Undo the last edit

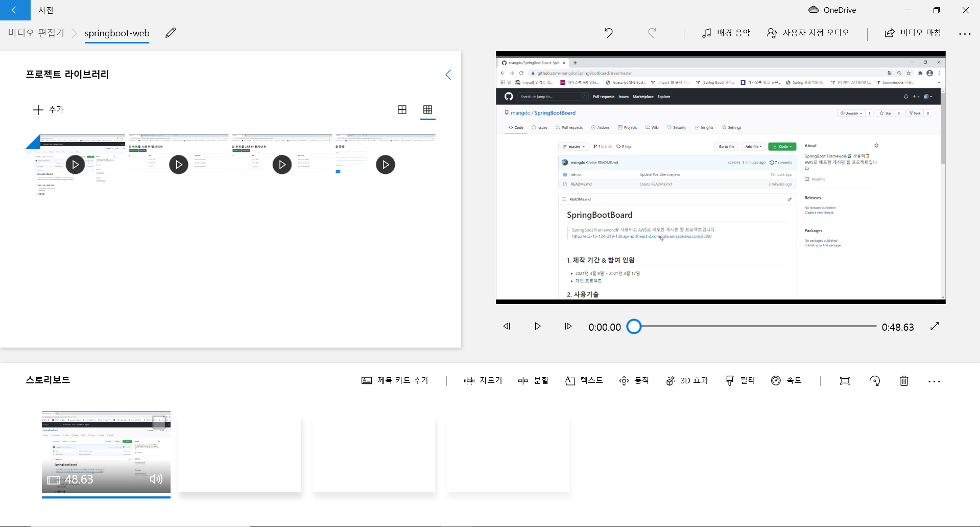[x=609, y=33]
